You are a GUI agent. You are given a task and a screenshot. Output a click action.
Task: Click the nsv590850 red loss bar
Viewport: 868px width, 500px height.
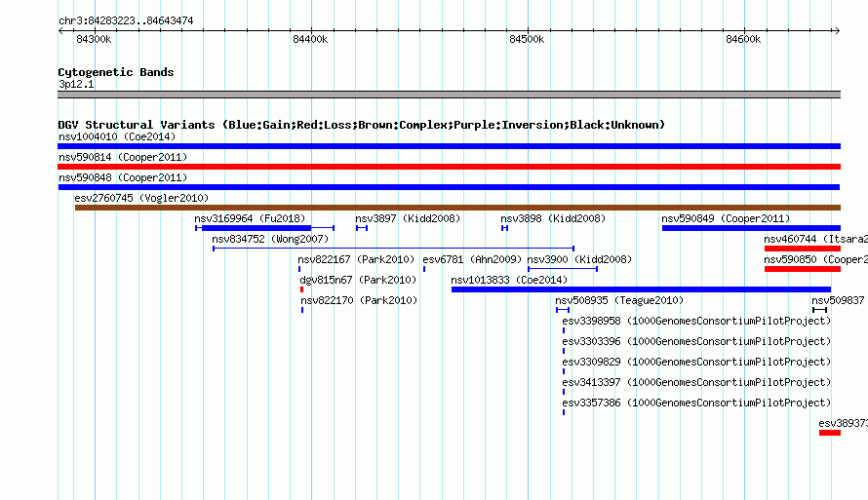(x=803, y=269)
